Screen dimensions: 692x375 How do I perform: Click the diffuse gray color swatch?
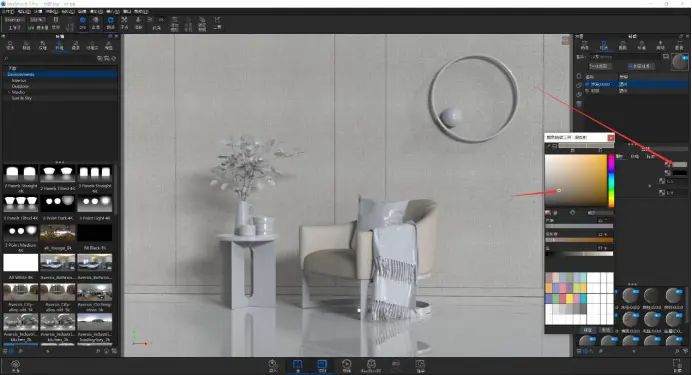click(x=680, y=165)
